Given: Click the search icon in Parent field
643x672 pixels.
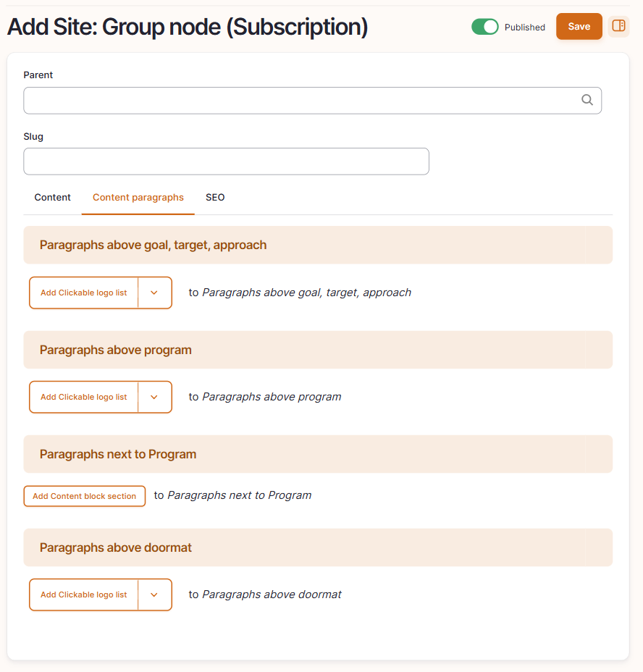Looking at the screenshot, I should 587,100.
